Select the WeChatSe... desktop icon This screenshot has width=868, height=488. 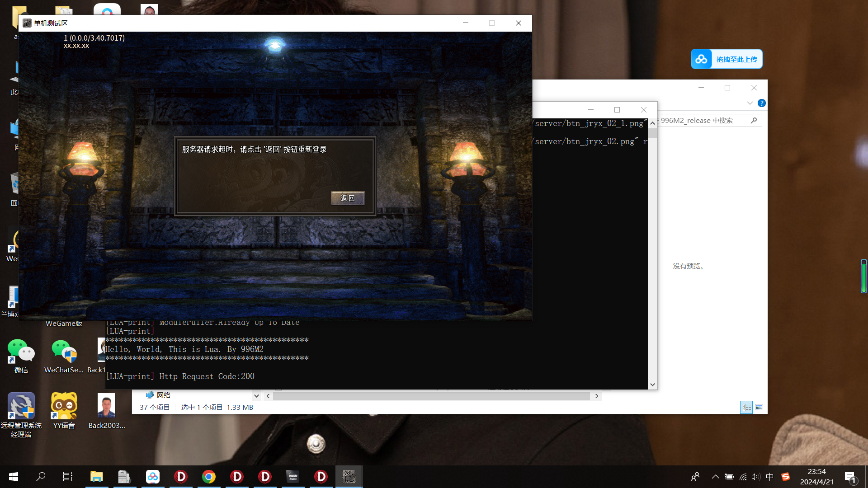click(x=64, y=356)
